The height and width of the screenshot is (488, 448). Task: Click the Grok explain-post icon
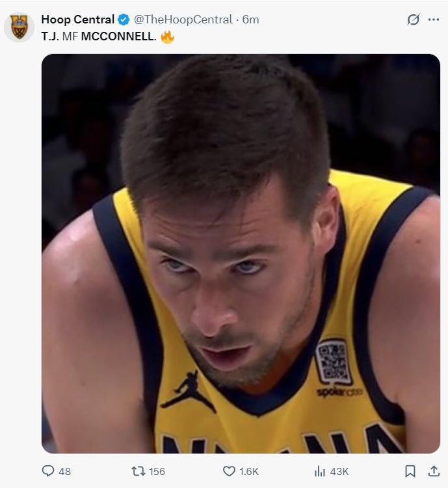click(413, 20)
